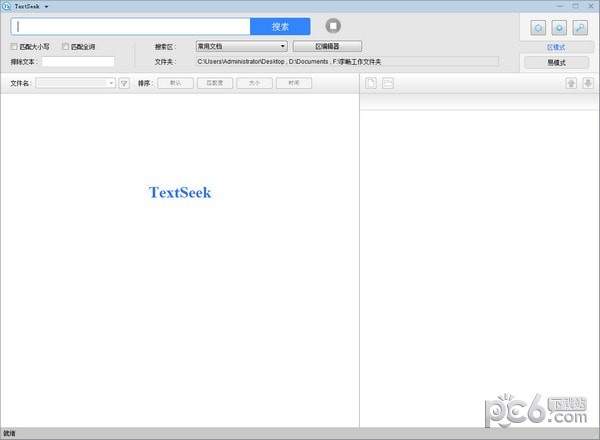Switch to 区模式 tab
The height and width of the screenshot is (440, 600).
coord(556,47)
